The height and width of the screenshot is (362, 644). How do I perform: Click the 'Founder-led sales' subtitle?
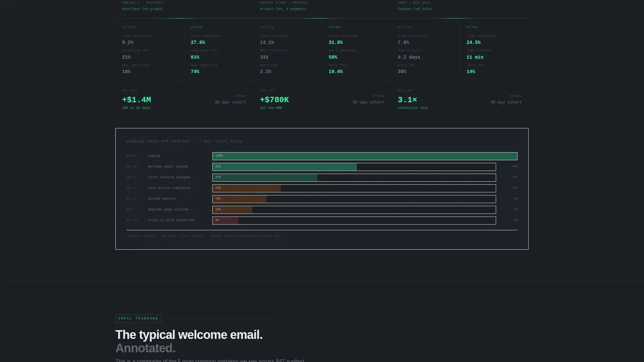pos(415,9)
